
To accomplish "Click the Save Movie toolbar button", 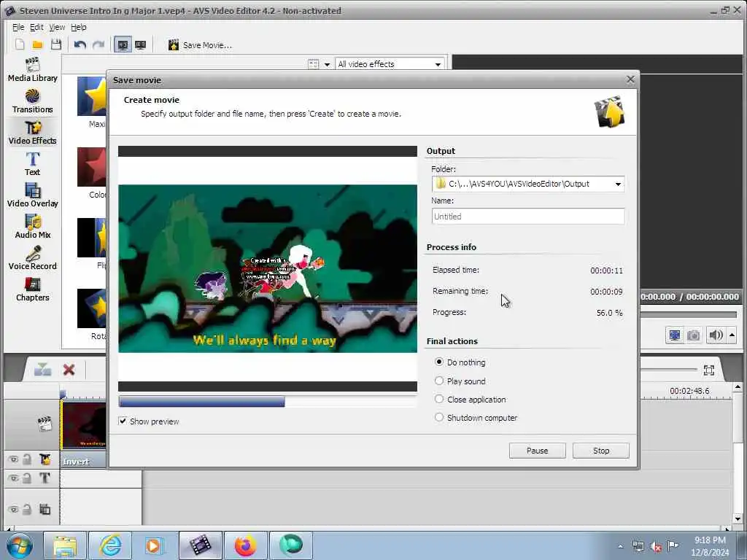I will [200, 44].
